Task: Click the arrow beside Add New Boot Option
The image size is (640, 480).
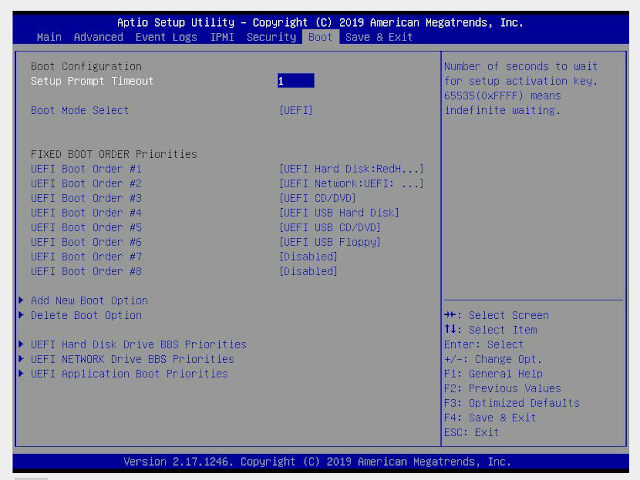Action: click(21, 300)
